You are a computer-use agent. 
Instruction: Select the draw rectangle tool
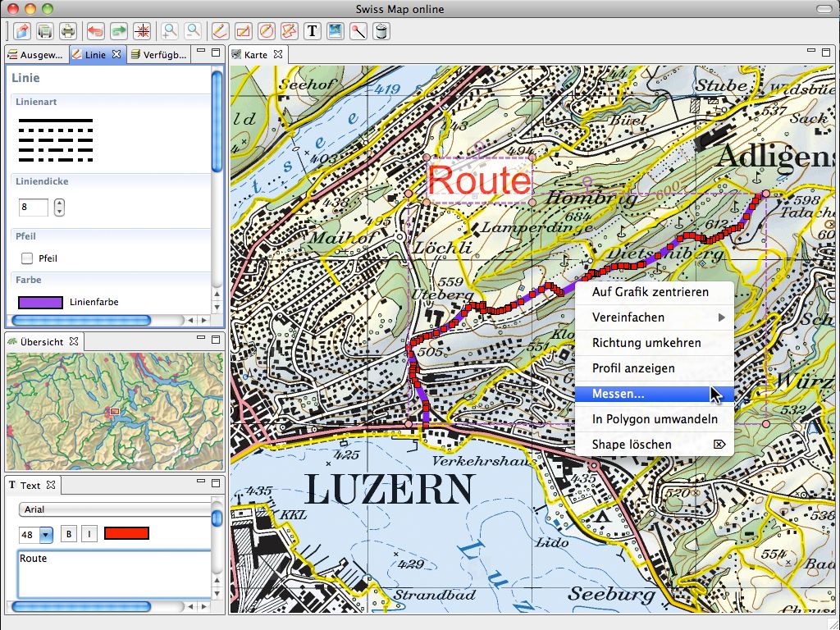243,31
